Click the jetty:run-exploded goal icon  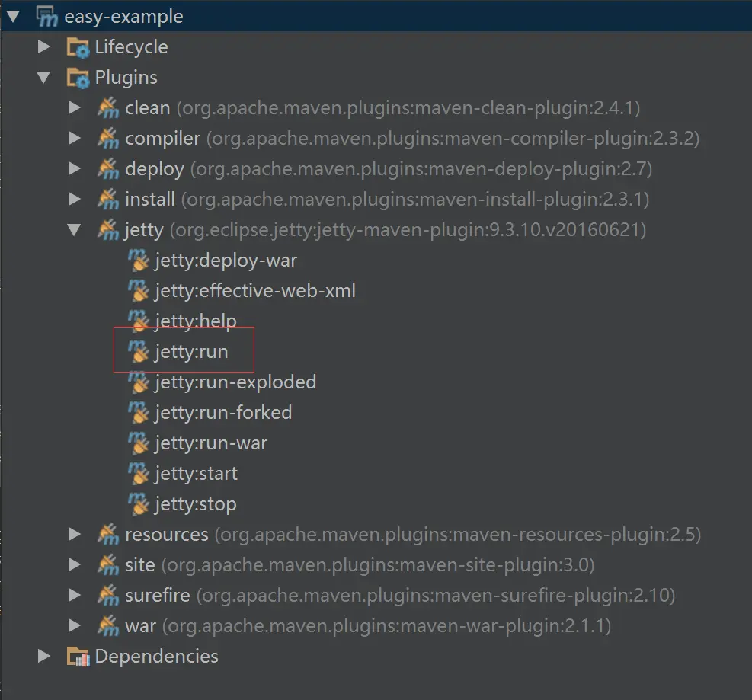[x=139, y=382]
